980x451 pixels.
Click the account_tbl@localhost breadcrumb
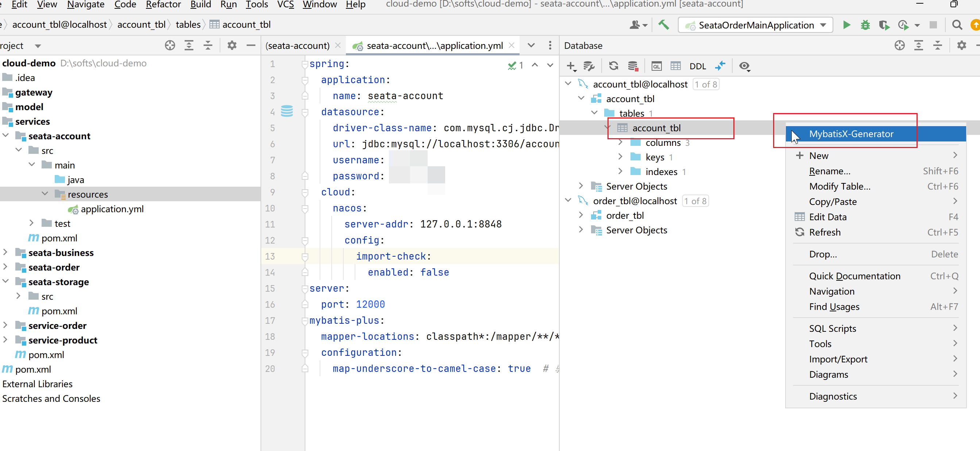click(x=59, y=25)
